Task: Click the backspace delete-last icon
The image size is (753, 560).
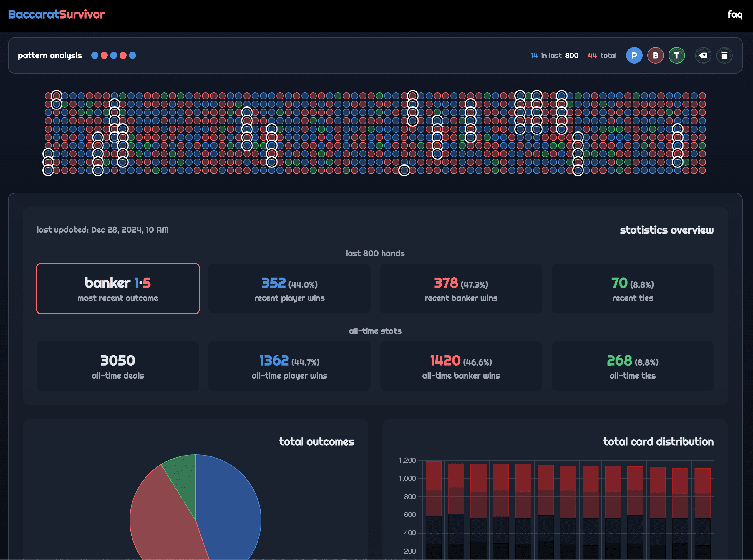Action: click(x=703, y=55)
